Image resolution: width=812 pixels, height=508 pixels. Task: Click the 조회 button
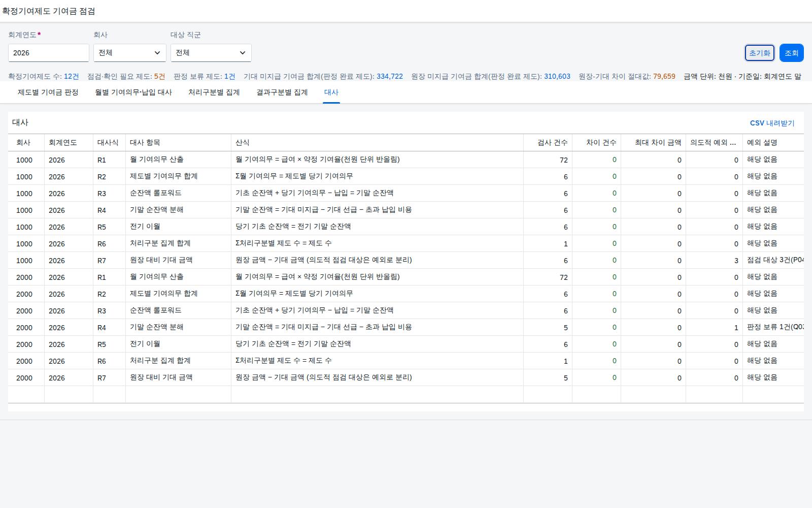coord(792,53)
